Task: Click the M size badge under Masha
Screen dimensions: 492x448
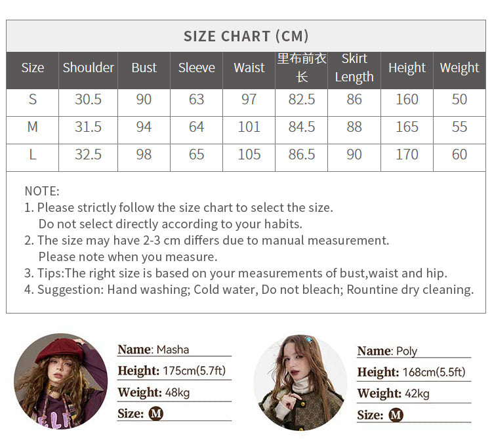Action: click(x=155, y=413)
